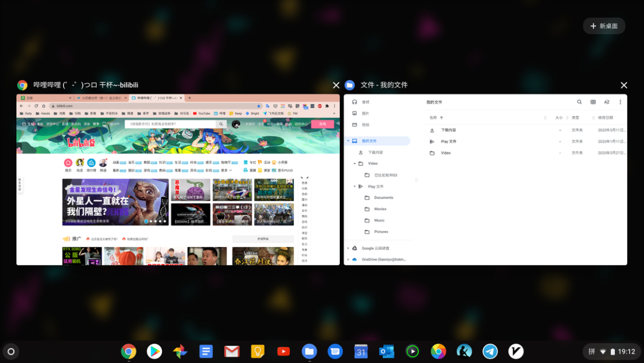
Task: Open the launcher circle button
Action: pos(11,352)
